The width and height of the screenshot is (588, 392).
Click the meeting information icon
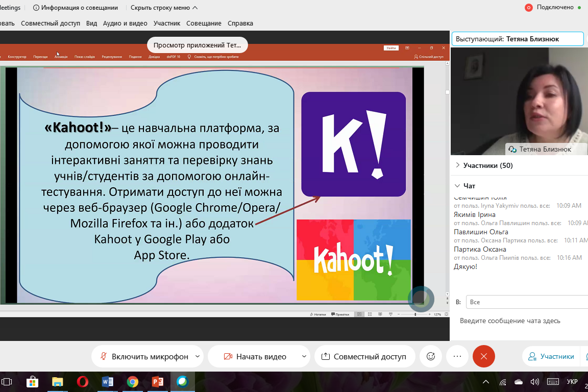click(x=36, y=8)
